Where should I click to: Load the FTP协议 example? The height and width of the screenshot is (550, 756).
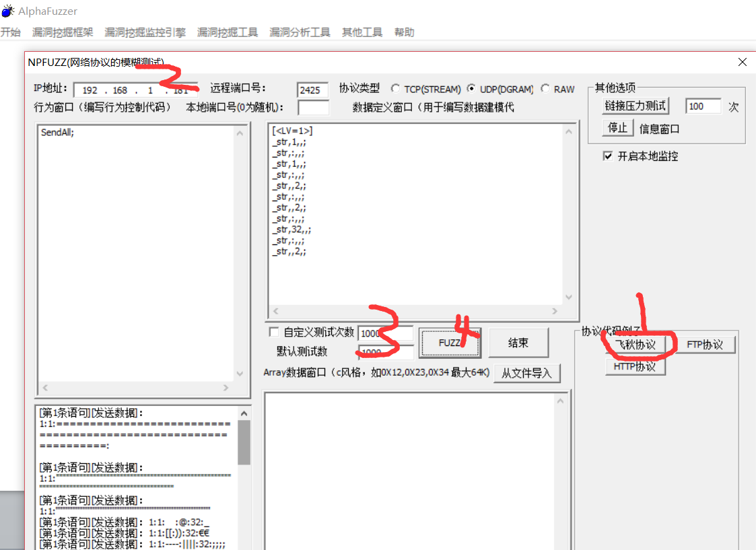click(705, 344)
